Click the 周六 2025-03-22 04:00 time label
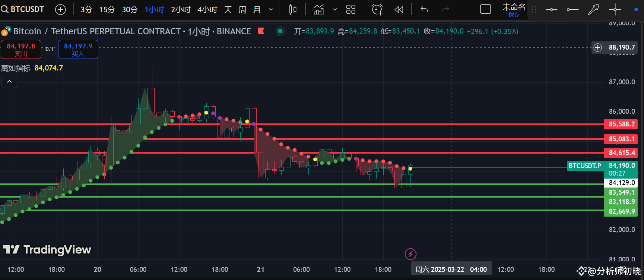This screenshot has height=280, width=644. coord(451,269)
